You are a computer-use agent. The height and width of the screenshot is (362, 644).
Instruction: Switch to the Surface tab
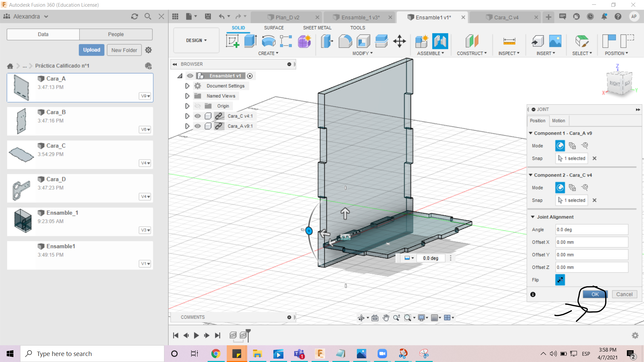pyautogui.click(x=273, y=28)
